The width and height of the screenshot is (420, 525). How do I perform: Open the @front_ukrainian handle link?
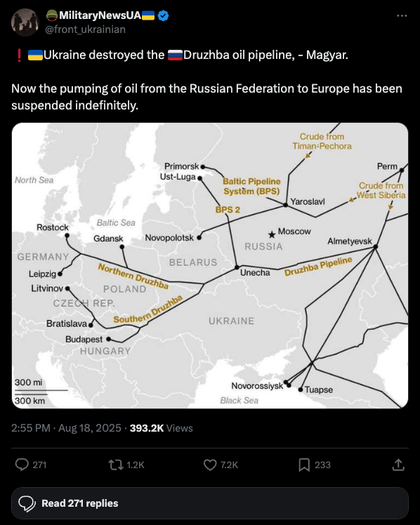pos(86,29)
